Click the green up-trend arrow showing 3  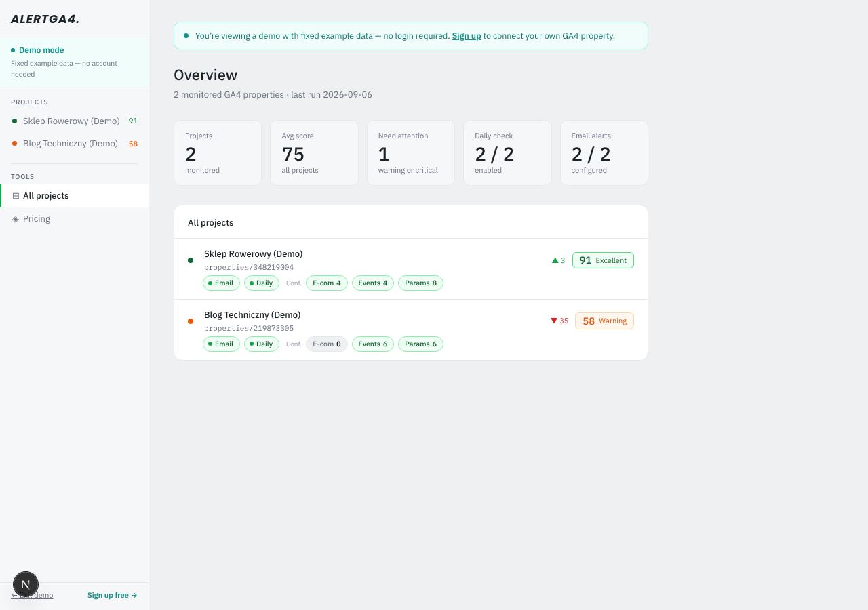(555, 260)
